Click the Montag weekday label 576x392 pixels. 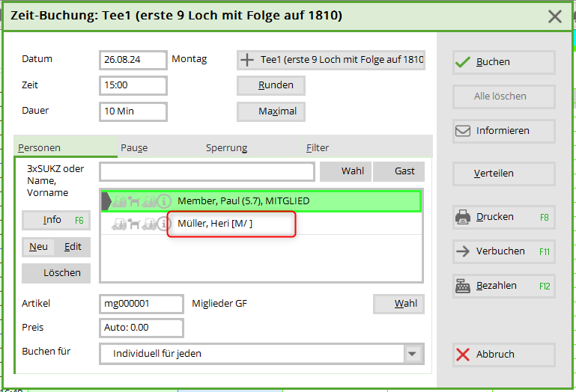[x=190, y=59]
